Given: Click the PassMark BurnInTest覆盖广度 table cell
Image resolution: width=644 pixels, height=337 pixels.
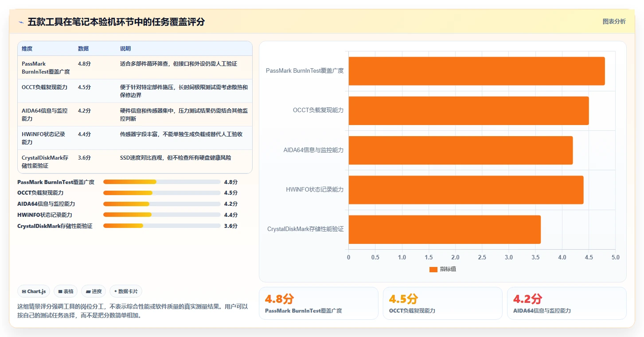Looking at the screenshot, I should pos(46,67).
